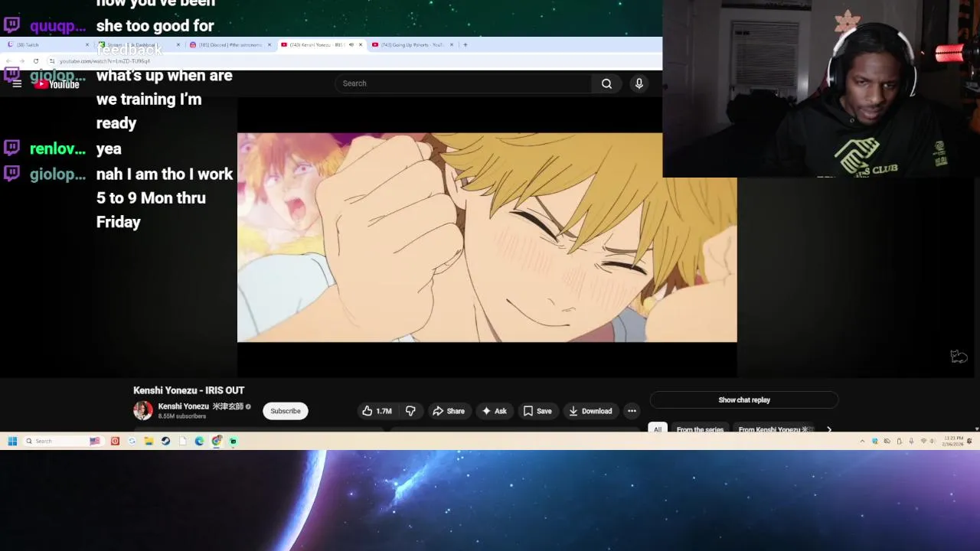Close the Going Up #shorts tab
The image size is (980, 551).
click(x=452, y=44)
